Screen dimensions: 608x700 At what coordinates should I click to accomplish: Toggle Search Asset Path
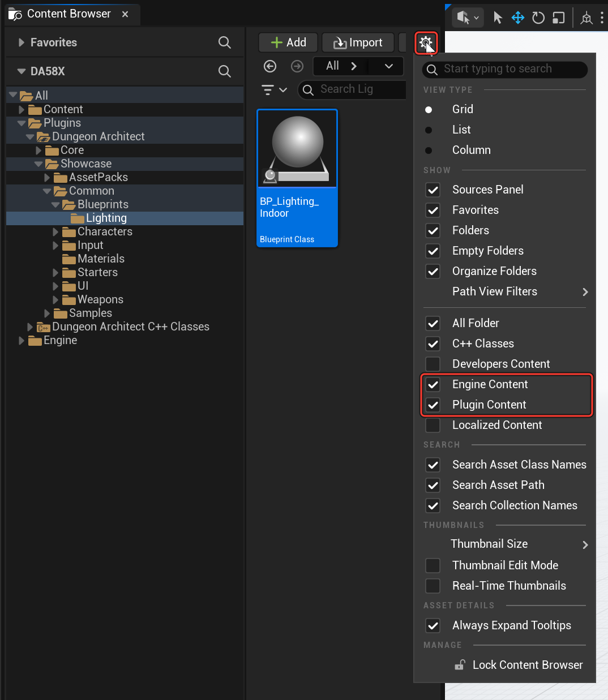click(433, 485)
